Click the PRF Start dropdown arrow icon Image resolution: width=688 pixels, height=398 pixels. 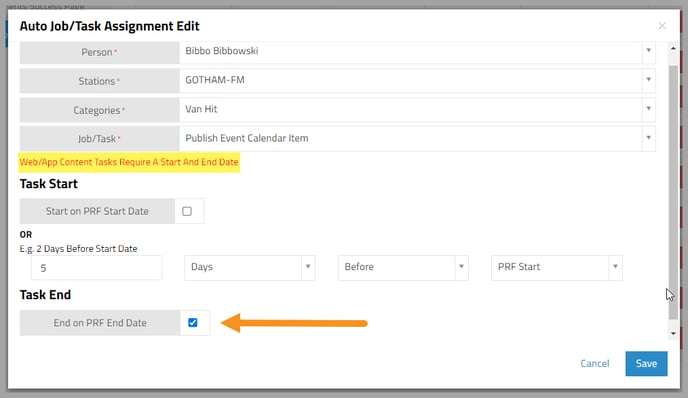tap(615, 266)
